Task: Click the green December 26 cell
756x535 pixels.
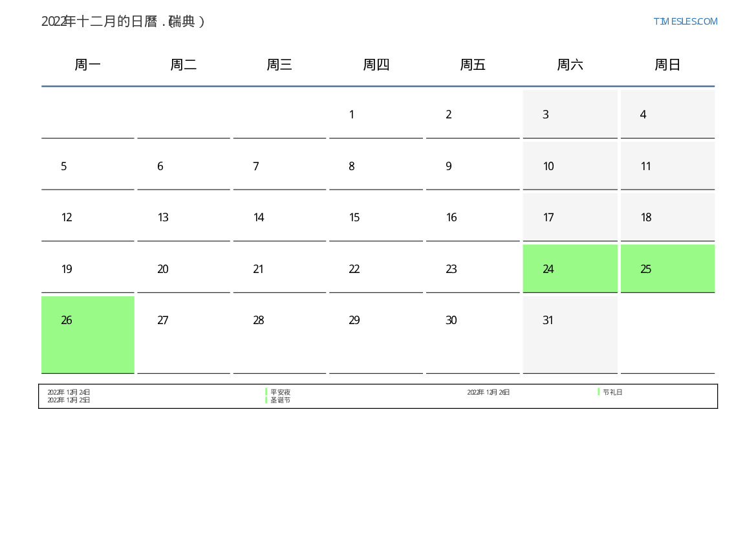Action: pyautogui.click(x=88, y=334)
